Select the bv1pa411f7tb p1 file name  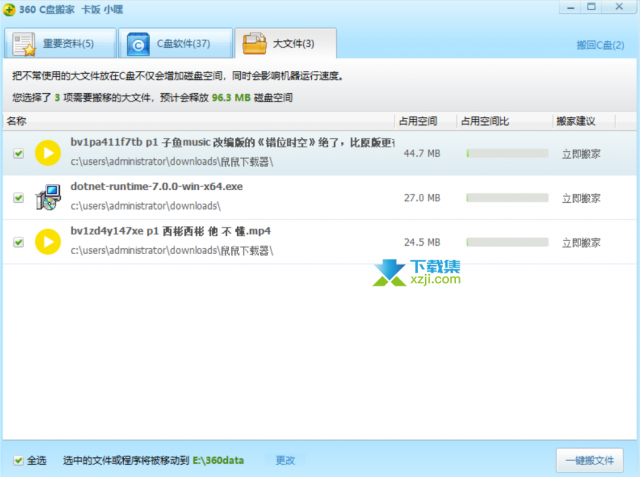tap(232, 142)
